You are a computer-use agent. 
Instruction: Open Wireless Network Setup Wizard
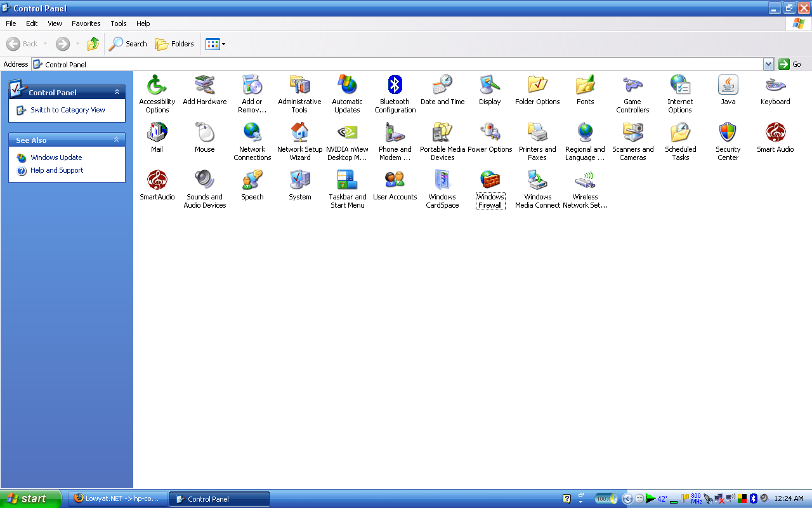[x=585, y=181]
